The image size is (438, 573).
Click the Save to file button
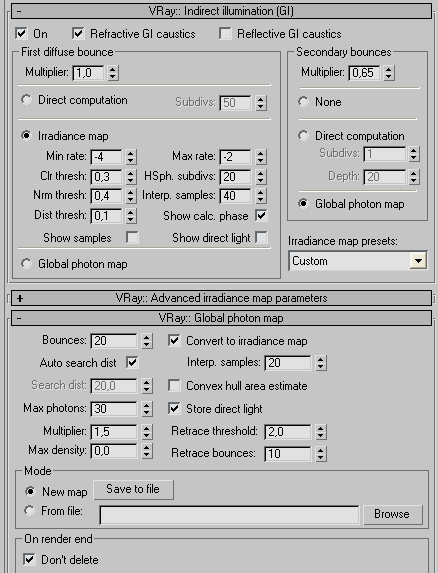coord(133,490)
